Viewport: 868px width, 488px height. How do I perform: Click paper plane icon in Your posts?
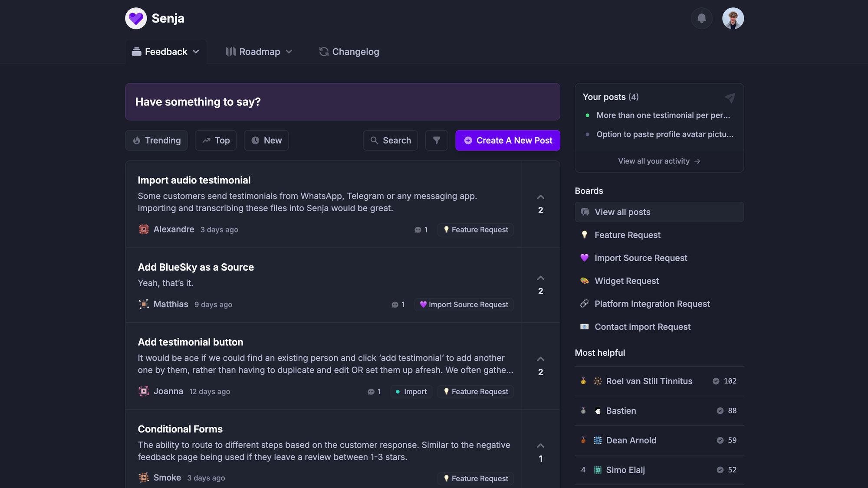point(730,98)
